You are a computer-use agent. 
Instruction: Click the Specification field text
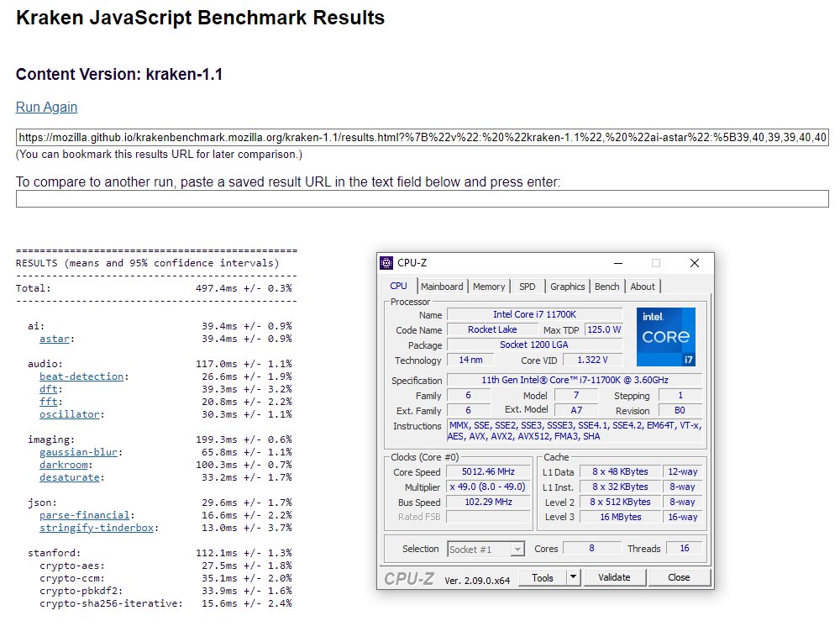[x=575, y=380]
